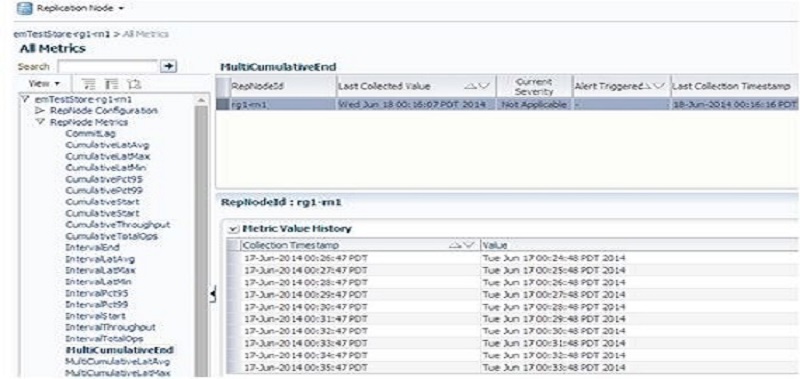Click the metrics tree vertical scrollbar
The height and width of the screenshot is (379, 800).
(202, 240)
